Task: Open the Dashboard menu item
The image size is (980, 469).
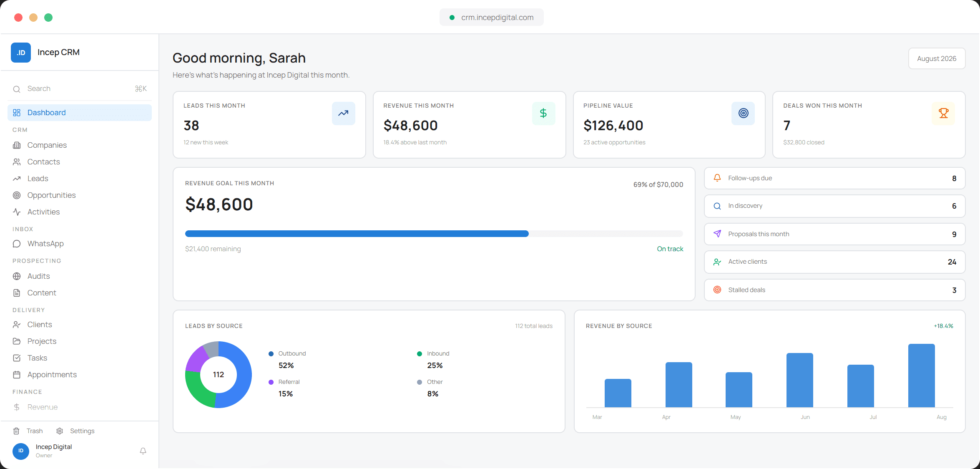Action: coord(80,113)
